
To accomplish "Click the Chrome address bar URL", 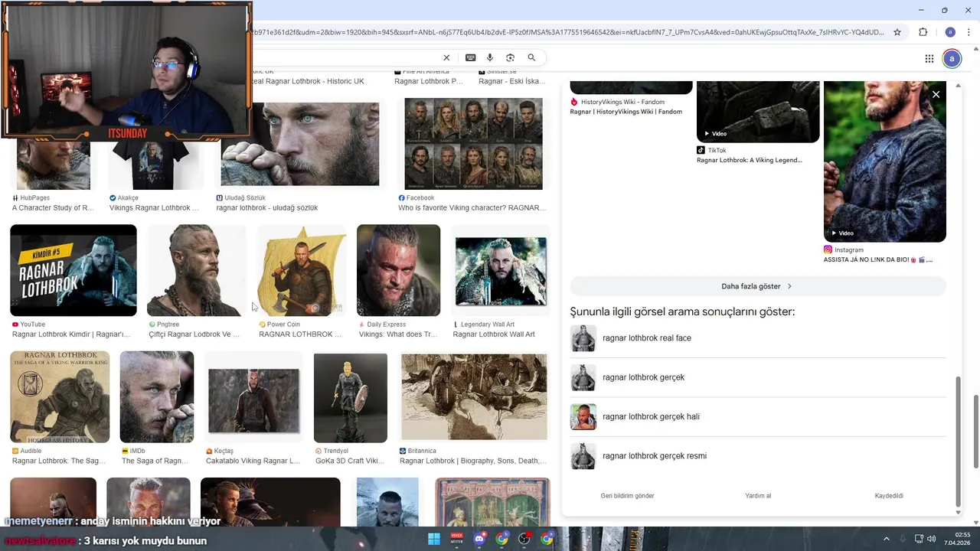I will click(x=567, y=32).
